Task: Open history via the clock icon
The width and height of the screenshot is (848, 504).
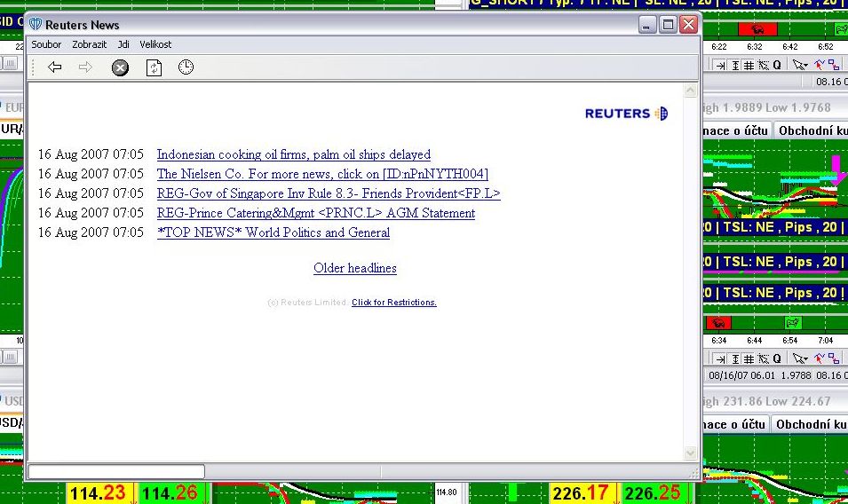Action: (186, 67)
